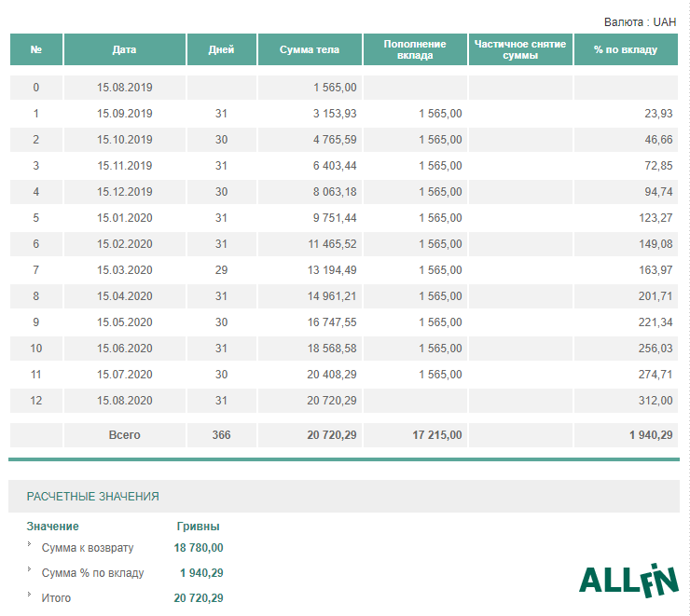Select date cell 15.03.2020
This screenshot has height=616, width=690.
coord(125,270)
